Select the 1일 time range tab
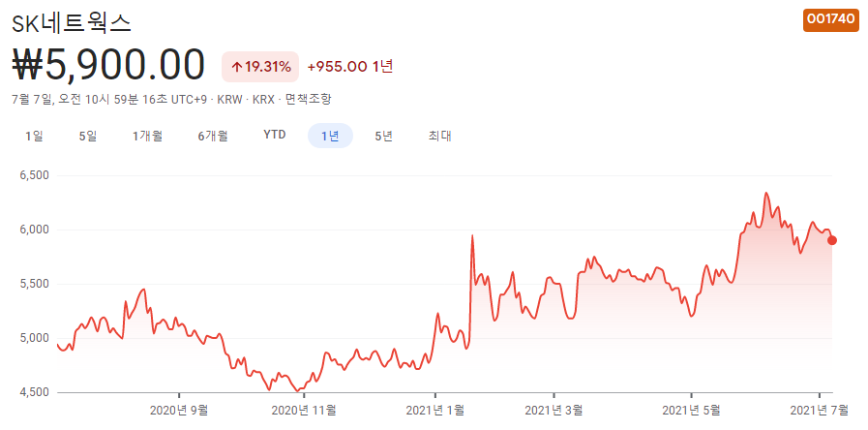 (34, 136)
